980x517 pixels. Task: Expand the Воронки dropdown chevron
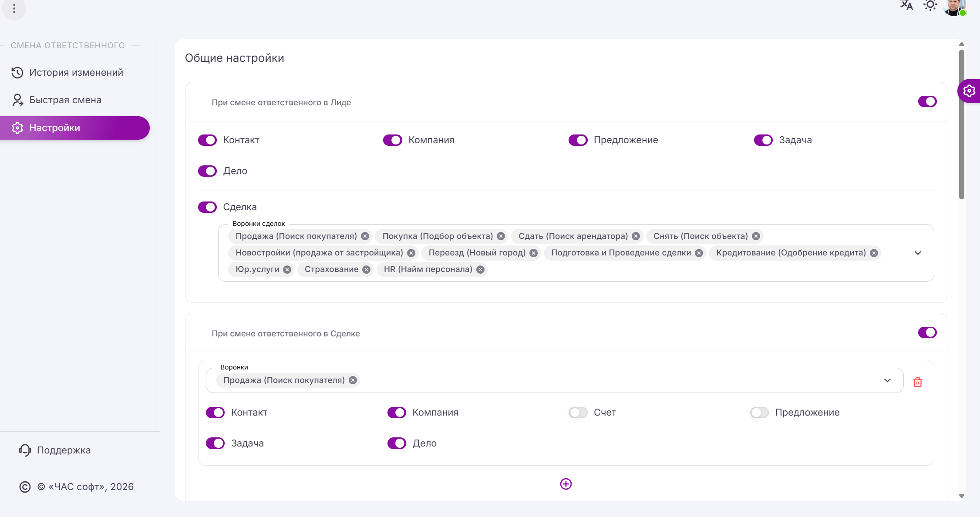(887, 380)
